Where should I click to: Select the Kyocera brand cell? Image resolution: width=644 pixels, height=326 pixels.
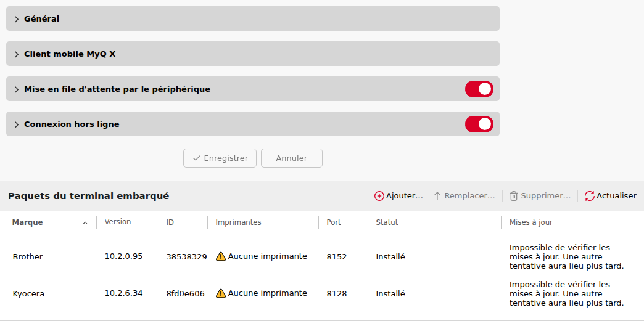coord(28,293)
